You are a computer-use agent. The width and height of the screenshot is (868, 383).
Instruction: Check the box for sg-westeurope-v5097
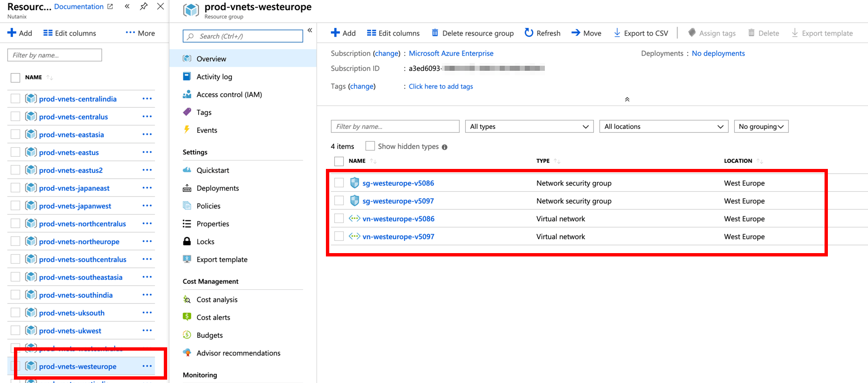click(x=339, y=201)
